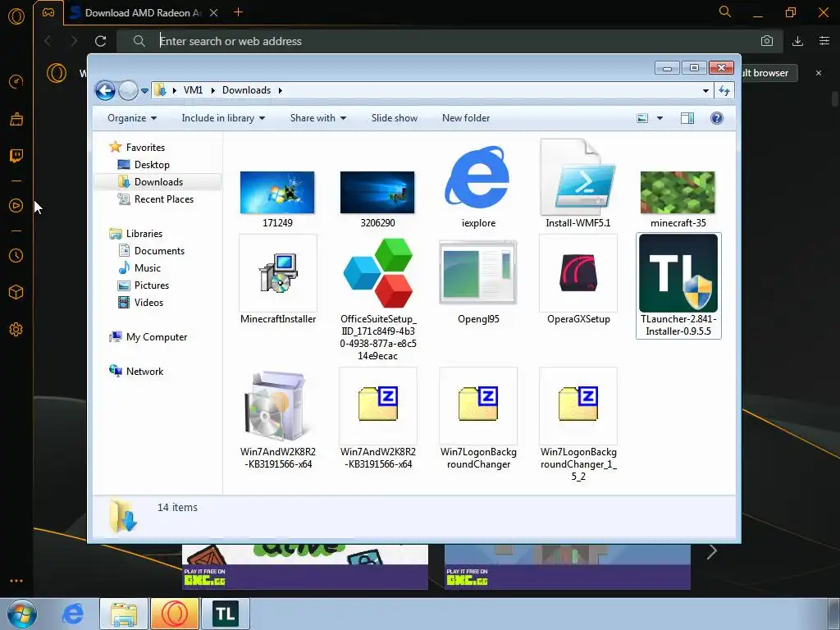Close the Download AMD Radeon tab
The height and width of the screenshot is (630, 840).
214,13
